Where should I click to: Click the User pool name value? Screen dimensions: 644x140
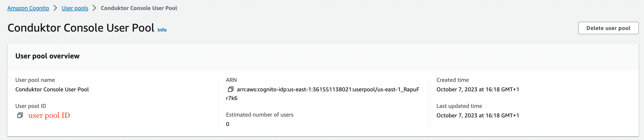tap(52, 89)
